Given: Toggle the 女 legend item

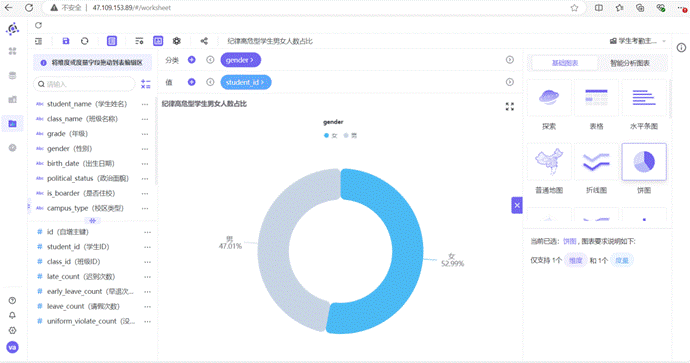Looking at the screenshot, I should coord(330,136).
